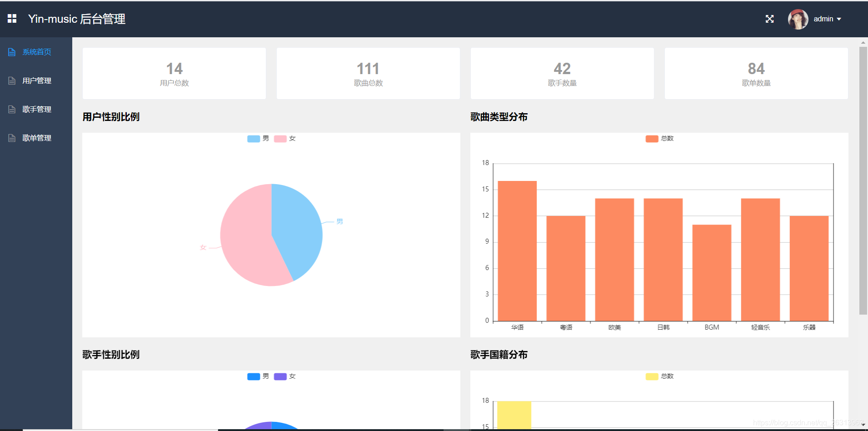The width and height of the screenshot is (868, 431).
Task: Click the 歌手数量 card showing 42
Action: [562, 74]
